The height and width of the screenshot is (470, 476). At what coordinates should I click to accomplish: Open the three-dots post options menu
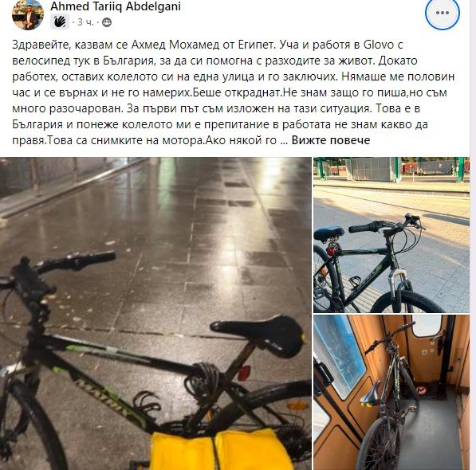[443, 13]
